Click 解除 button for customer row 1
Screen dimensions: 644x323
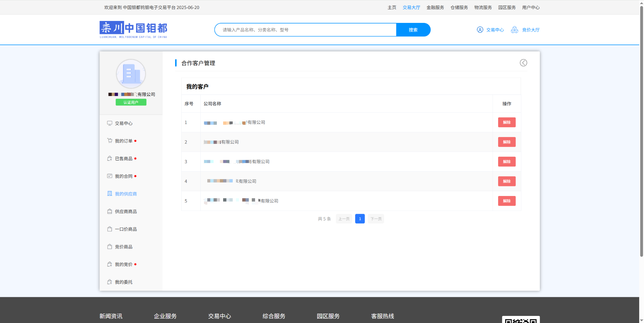click(x=507, y=122)
